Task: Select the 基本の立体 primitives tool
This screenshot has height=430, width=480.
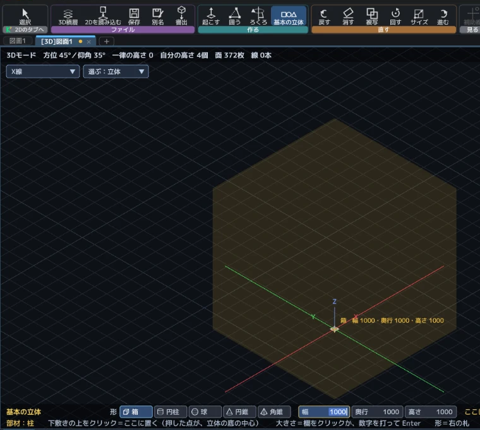Action: click(x=289, y=17)
